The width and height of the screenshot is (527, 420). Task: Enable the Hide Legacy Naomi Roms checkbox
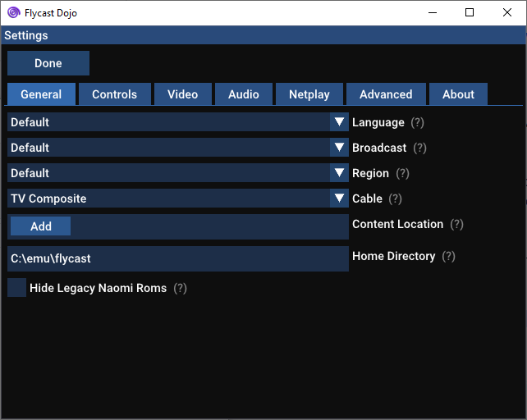pyautogui.click(x=16, y=288)
